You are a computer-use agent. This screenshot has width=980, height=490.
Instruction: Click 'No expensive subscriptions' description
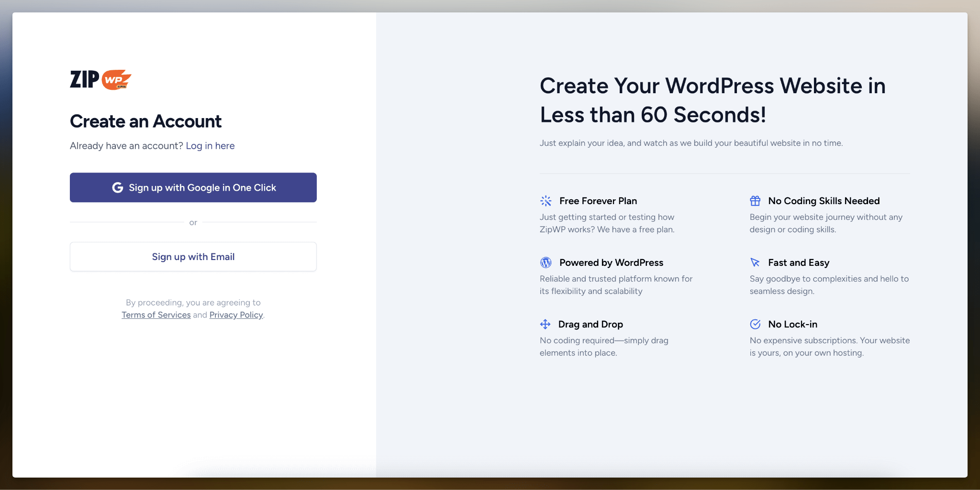[x=830, y=347]
